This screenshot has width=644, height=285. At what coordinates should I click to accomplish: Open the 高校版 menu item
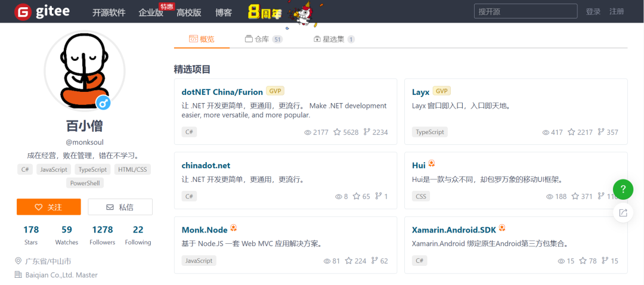pyautogui.click(x=189, y=13)
